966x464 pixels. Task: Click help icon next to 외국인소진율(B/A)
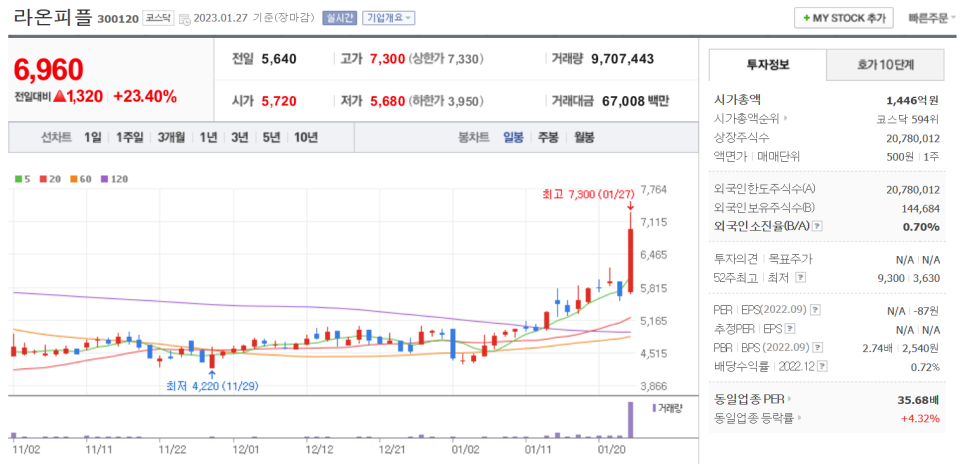817,227
